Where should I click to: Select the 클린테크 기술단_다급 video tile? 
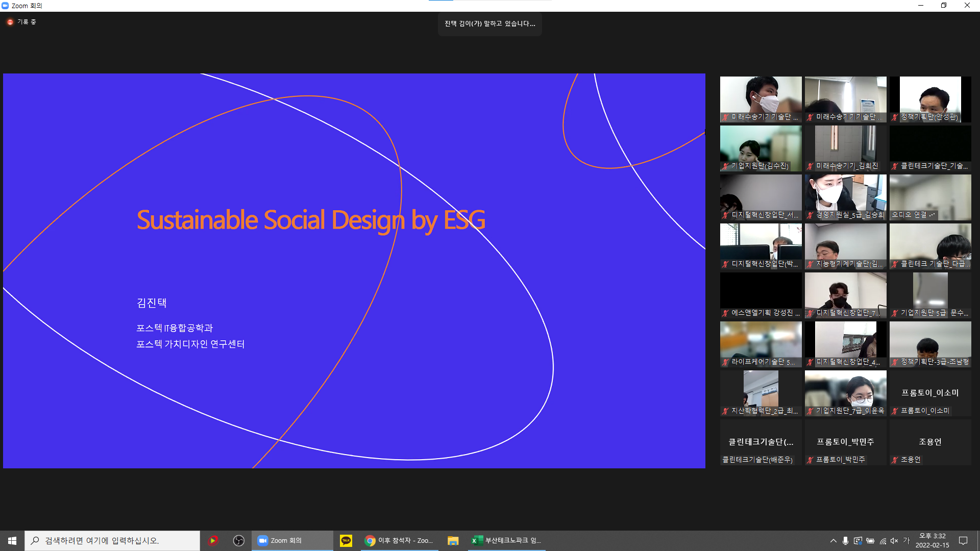pyautogui.click(x=930, y=246)
